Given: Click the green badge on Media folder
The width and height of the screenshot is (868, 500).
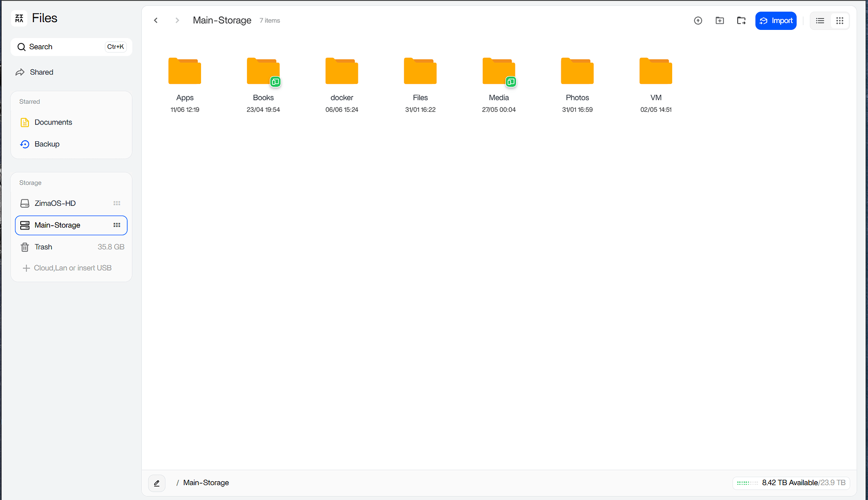Looking at the screenshot, I should tap(511, 82).
